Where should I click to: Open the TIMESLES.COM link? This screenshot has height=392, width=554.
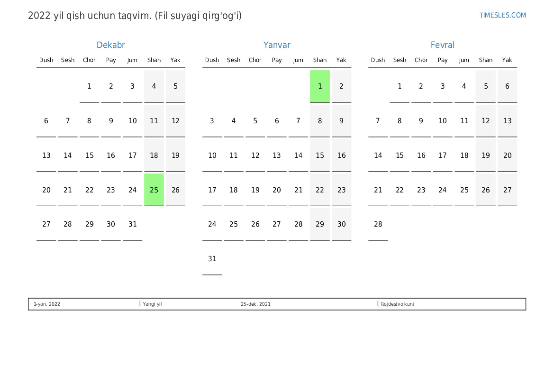tap(502, 15)
